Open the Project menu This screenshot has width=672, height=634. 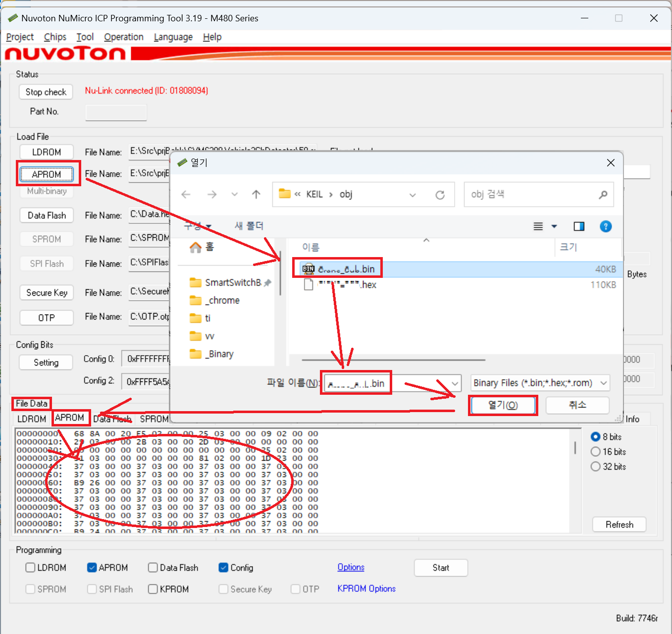click(20, 37)
